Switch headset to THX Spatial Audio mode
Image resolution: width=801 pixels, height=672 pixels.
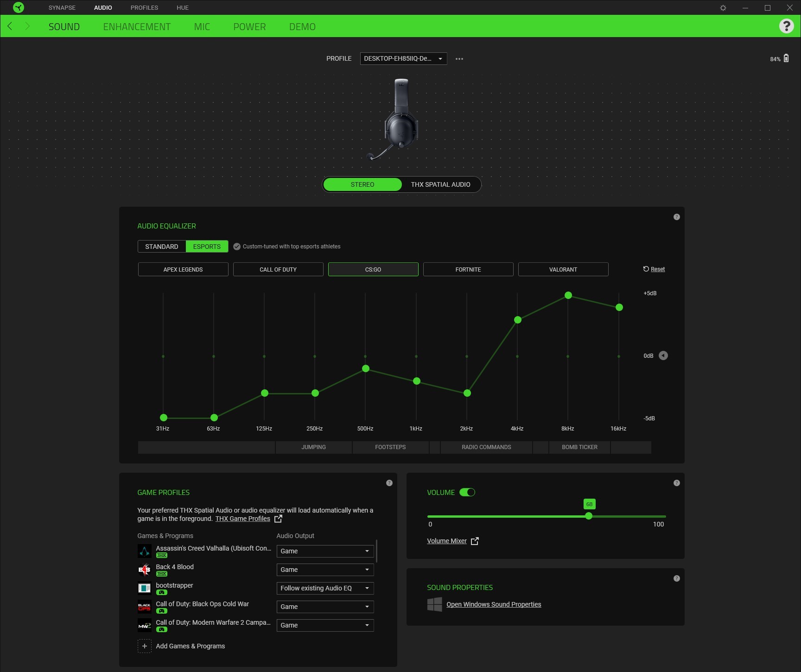pos(440,184)
